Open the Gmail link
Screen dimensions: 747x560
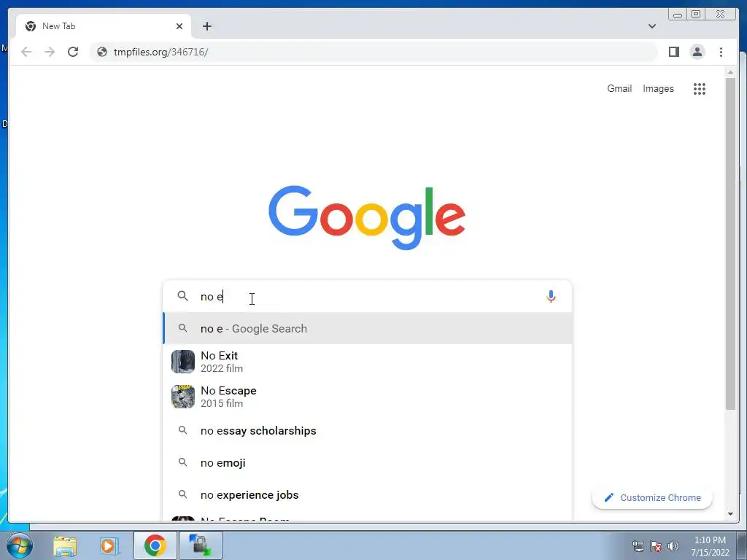(x=619, y=88)
